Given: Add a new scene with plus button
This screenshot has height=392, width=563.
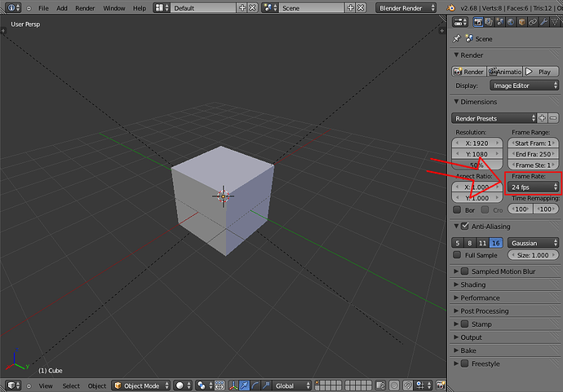Looking at the screenshot, I should [x=351, y=8].
